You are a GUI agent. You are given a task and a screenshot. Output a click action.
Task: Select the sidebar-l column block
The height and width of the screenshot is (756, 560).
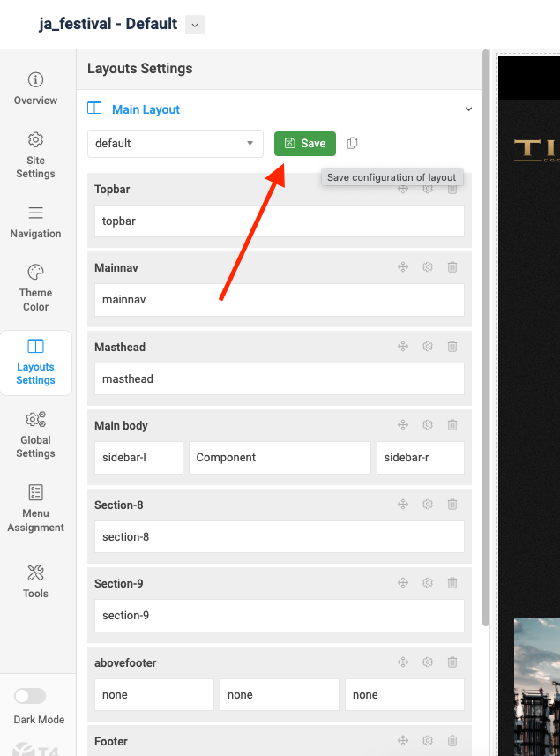point(138,458)
